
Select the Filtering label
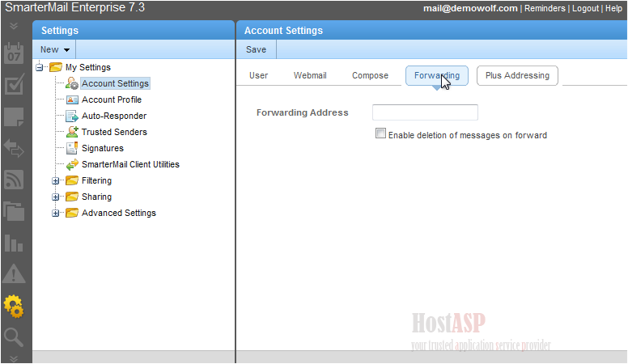pyautogui.click(x=96, y=180)
